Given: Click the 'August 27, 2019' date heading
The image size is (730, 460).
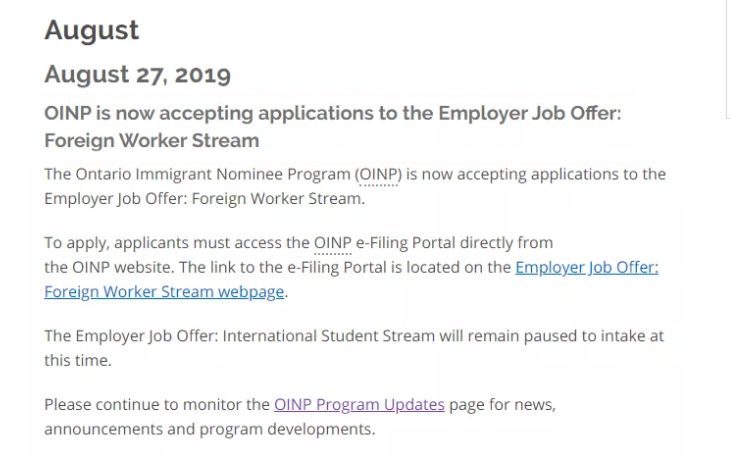Looking at the screenshot, I should point(137,75).
